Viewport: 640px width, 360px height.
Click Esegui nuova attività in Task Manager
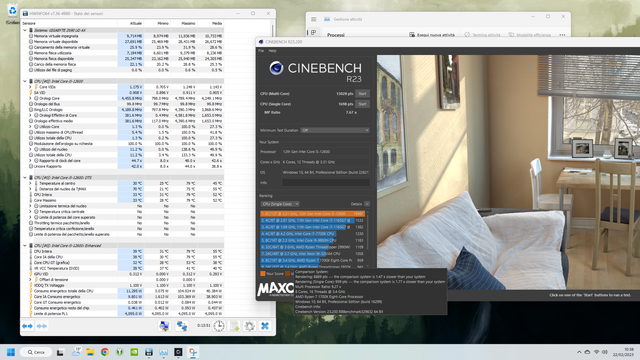pos(432,35)
